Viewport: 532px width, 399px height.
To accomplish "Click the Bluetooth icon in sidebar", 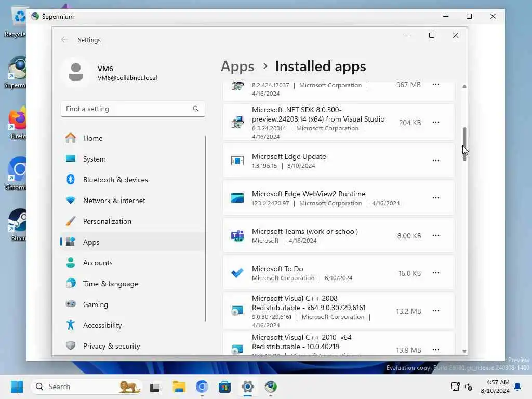I will (x=71, y=179).
